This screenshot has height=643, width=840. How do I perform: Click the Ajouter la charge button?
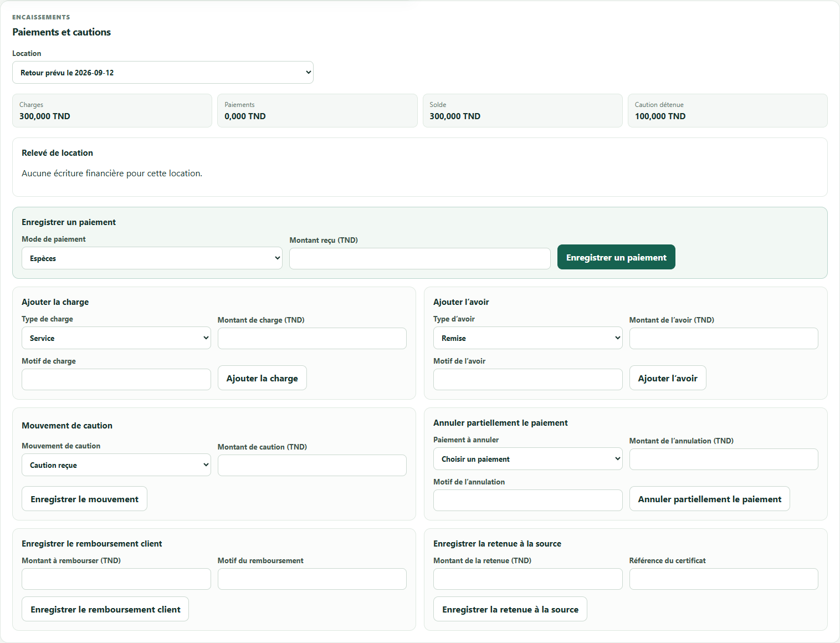262,378
